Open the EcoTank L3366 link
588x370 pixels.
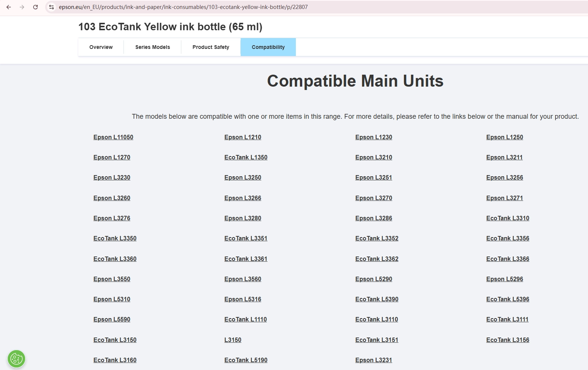pos(508,259)
